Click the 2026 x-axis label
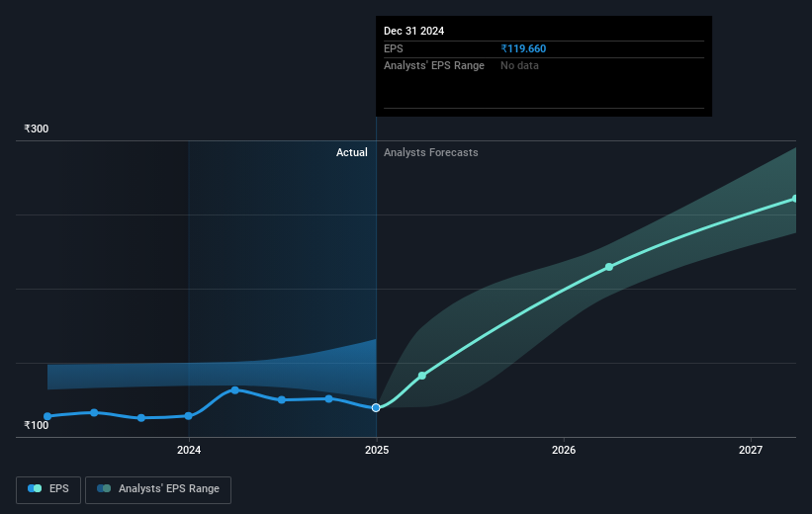812x514 pixels. 564,451
